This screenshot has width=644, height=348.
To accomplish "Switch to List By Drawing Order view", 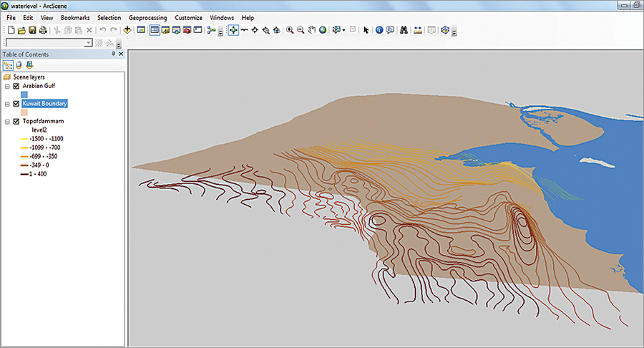I will (x=8, y=65).
